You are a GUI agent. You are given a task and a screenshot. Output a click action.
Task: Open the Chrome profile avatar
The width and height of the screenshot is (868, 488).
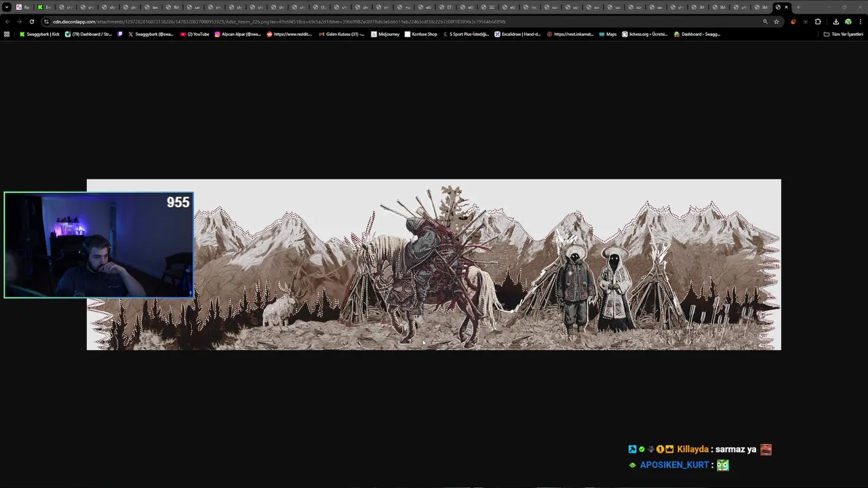coord(848,22)
